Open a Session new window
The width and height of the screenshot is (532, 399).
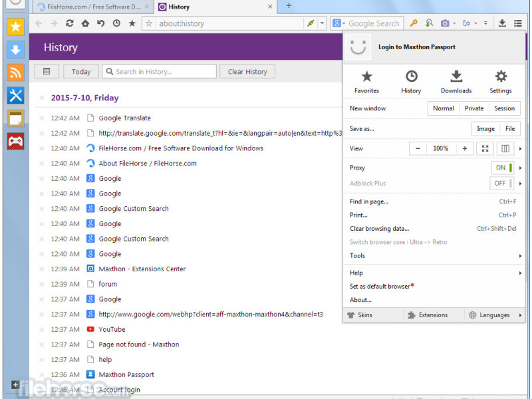504,108
